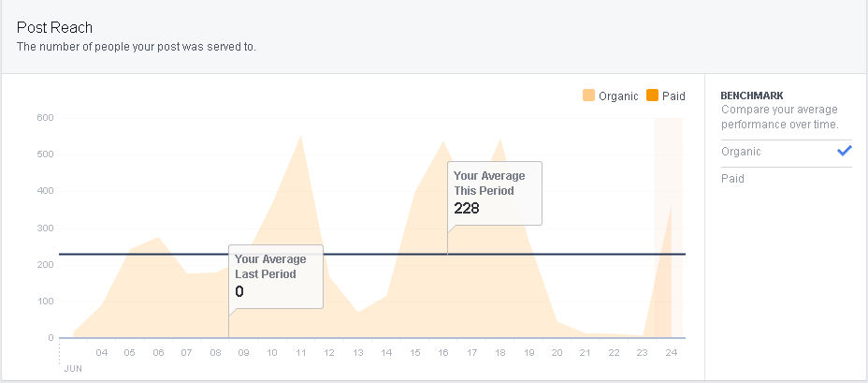The width and height of the screenshot is (868, 383).
Task: Select date 18 on the x-axis
Action: (500, 353)
